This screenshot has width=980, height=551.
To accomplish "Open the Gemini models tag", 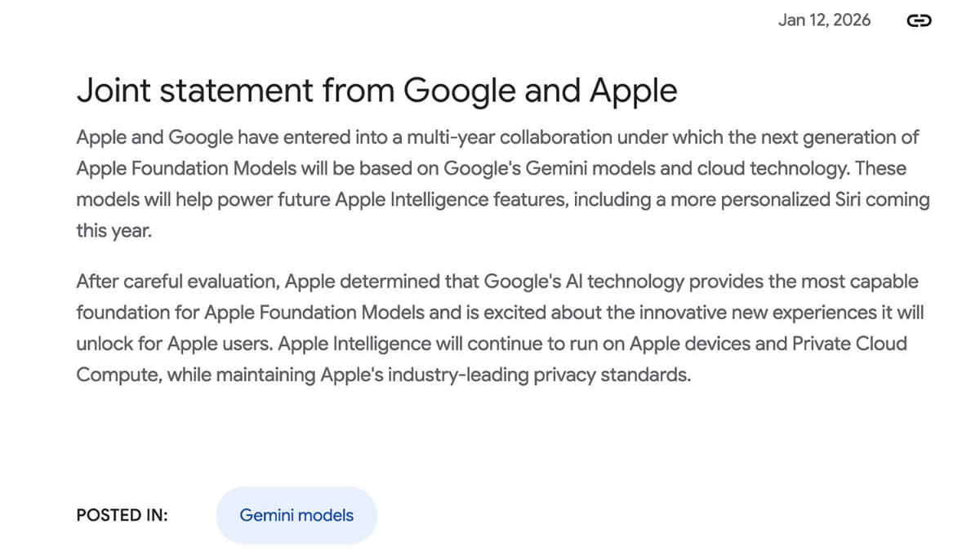I will [296, 515].
